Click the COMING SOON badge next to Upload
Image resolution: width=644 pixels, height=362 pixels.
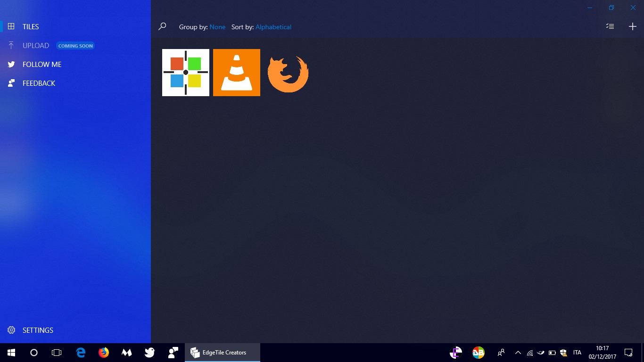point(75,45)
